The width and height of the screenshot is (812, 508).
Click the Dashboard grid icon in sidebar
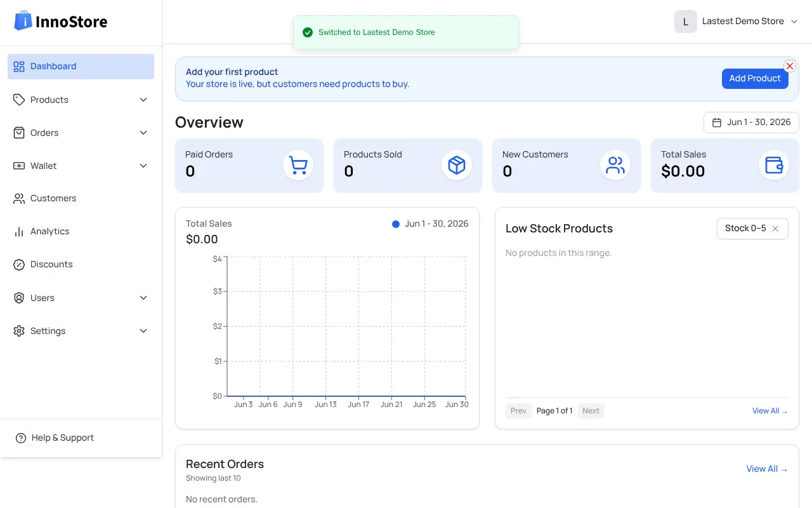click(x=19, y=67)
